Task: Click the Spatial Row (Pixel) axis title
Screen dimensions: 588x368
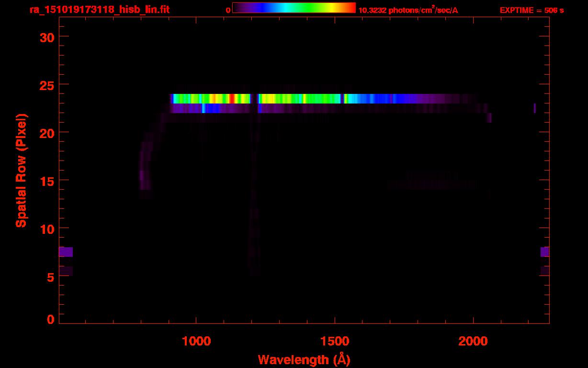Action: (x=21, y=170)
